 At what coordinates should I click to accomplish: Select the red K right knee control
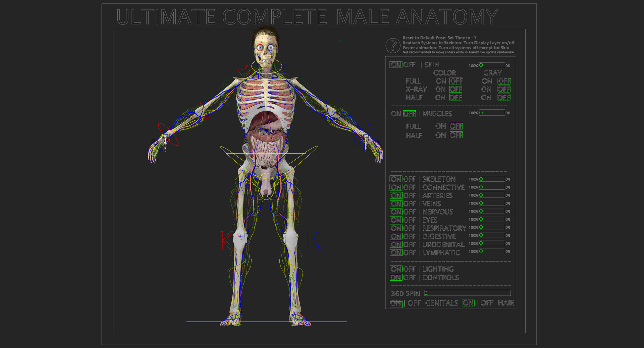[226, 241]
